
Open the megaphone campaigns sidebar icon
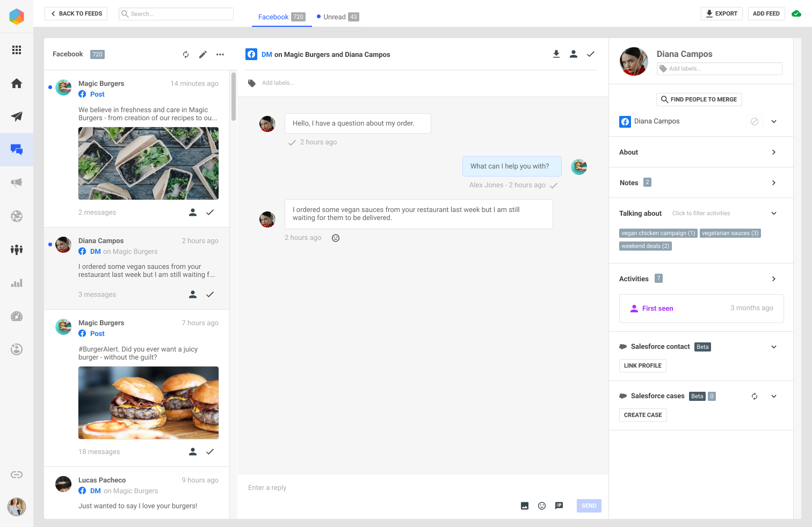coord(17,183)
